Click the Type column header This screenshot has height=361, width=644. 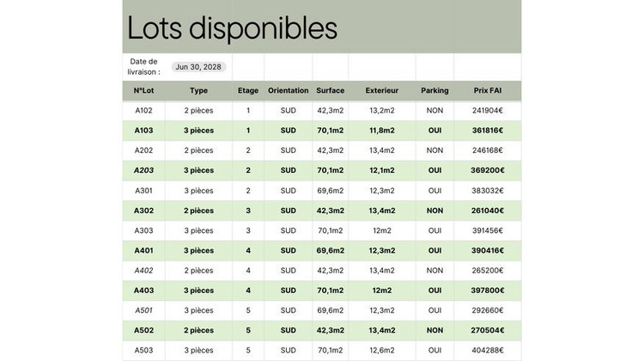198,90
